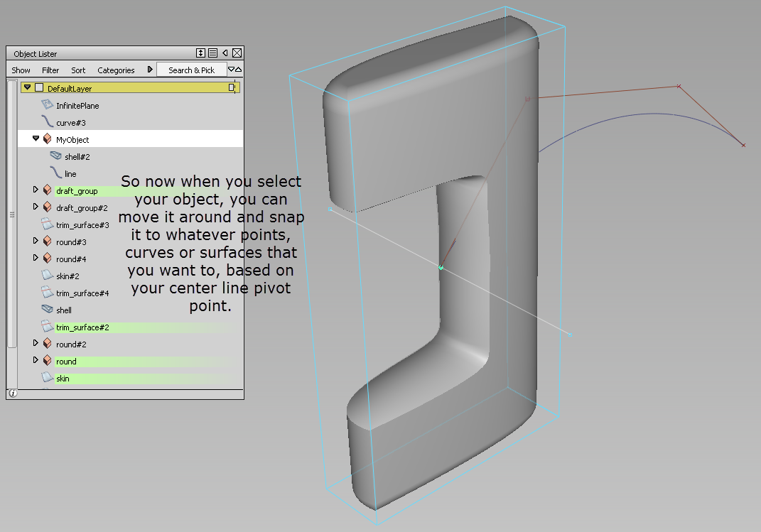Select the shell icon next to shell#2
Image resolution: width=761 pixels, height=532 pixels.
(x=55, y=156)
